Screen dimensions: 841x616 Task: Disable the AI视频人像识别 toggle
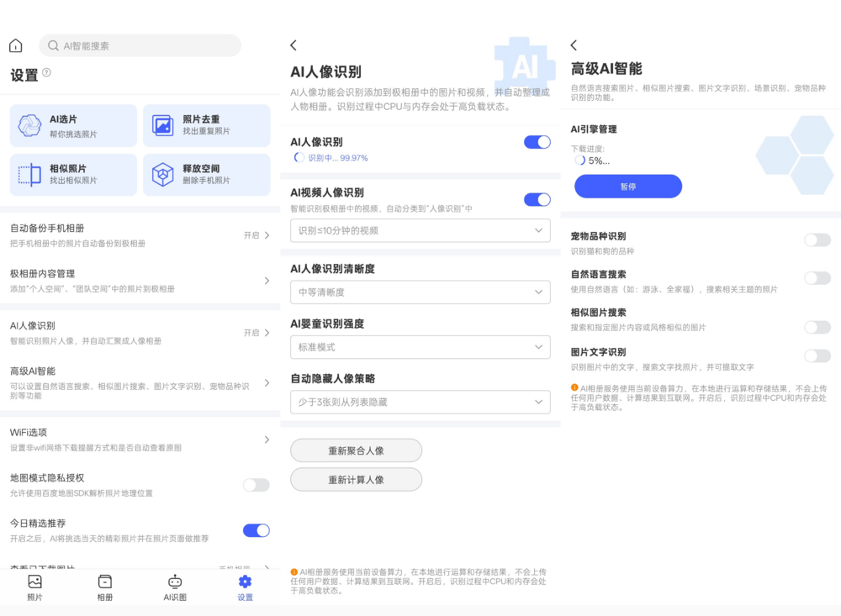(x=537, y=199)
